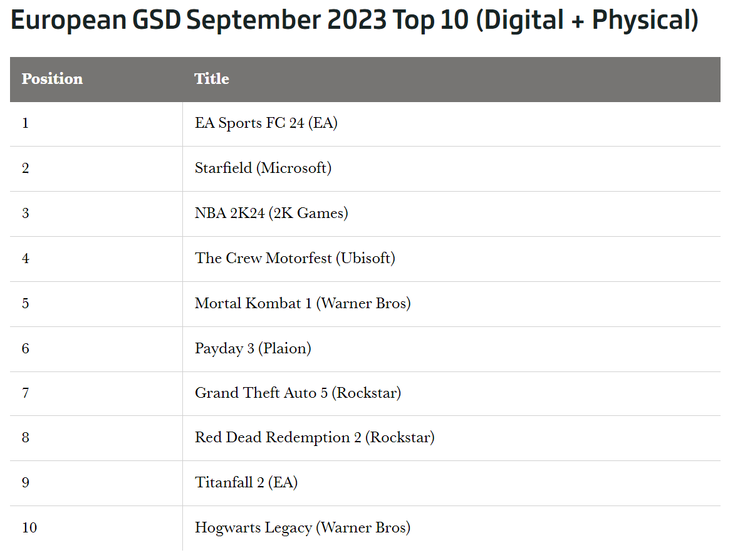Click the Position column header

point(52,79)
